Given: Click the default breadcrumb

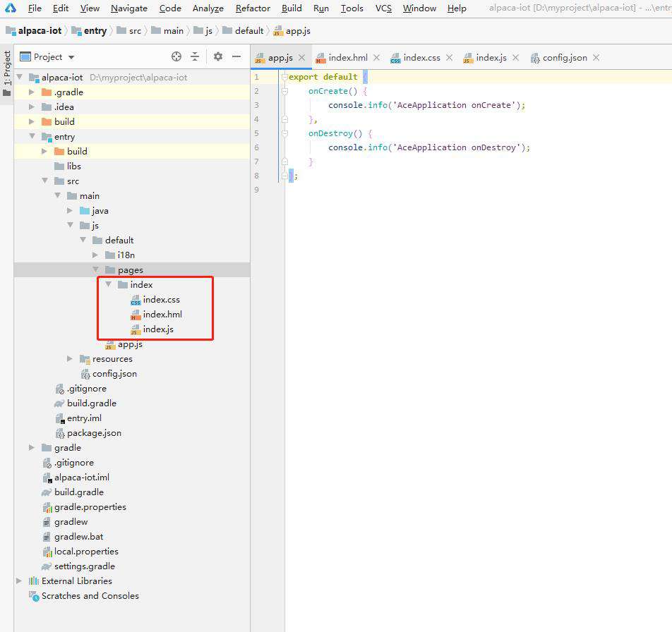Looking at the screenshot, I should (243, 31).
